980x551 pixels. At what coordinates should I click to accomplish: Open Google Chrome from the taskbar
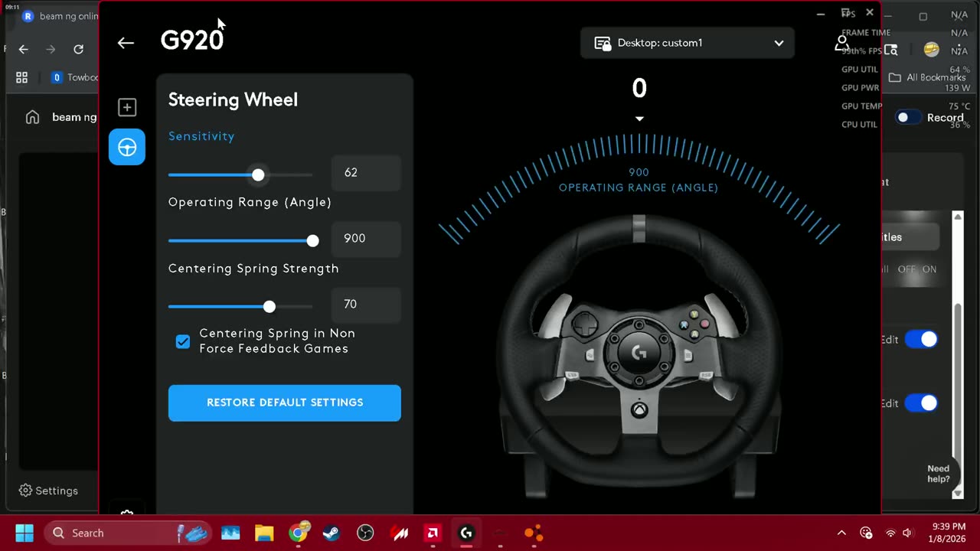[x=298, y=533]
